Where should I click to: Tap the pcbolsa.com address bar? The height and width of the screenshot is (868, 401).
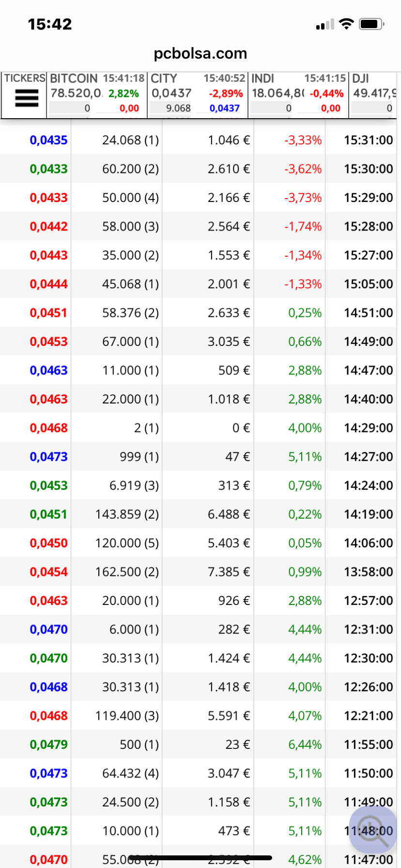coord(200,53)
